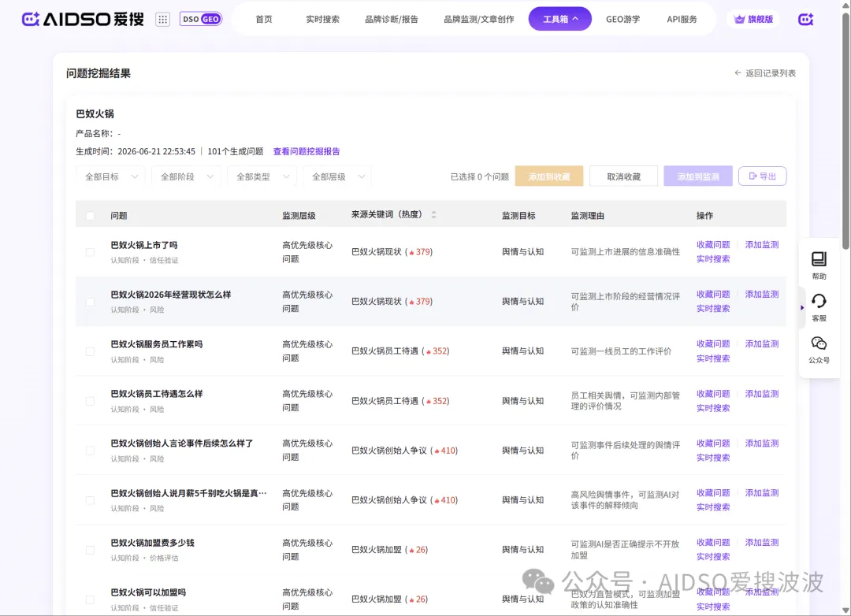Click 添加监测 for 月薪5千 row

point(762,493)
